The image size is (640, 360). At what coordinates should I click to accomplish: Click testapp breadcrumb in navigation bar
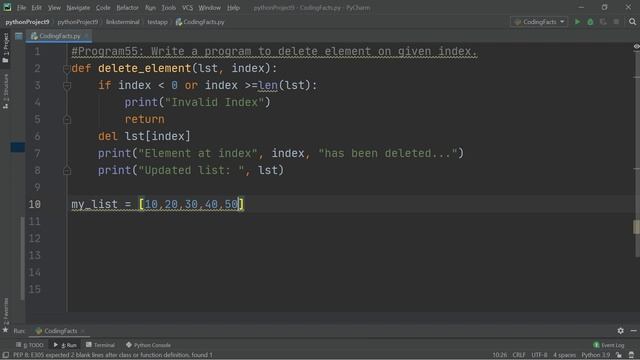point(158,22)
